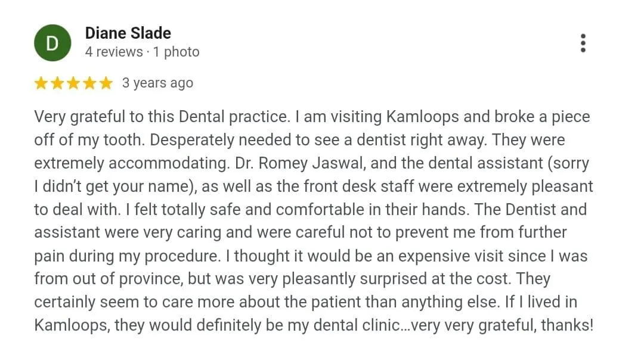644x358 pixels.
Task: Click the '1 photo' count text
Action: [x=176, y=52]
